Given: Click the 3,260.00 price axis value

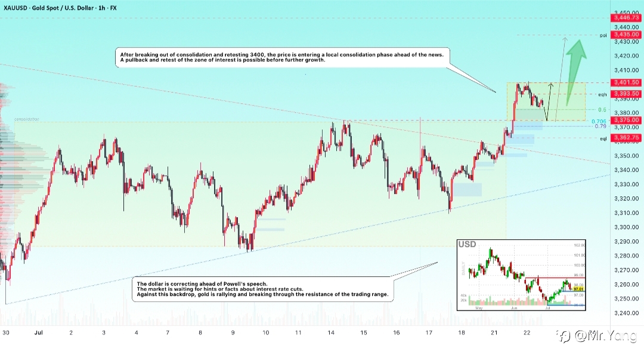Looking at the screenshot, I should click(626, 285).
